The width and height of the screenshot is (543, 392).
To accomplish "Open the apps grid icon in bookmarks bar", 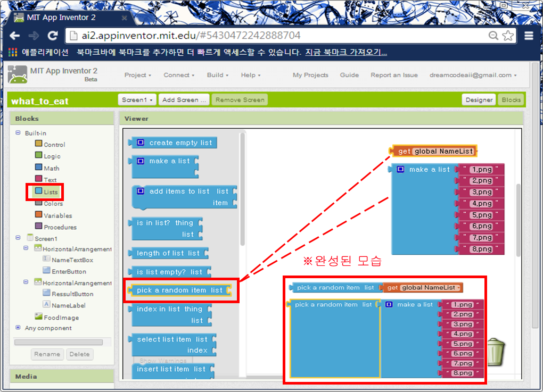I will tap(13, 52).
